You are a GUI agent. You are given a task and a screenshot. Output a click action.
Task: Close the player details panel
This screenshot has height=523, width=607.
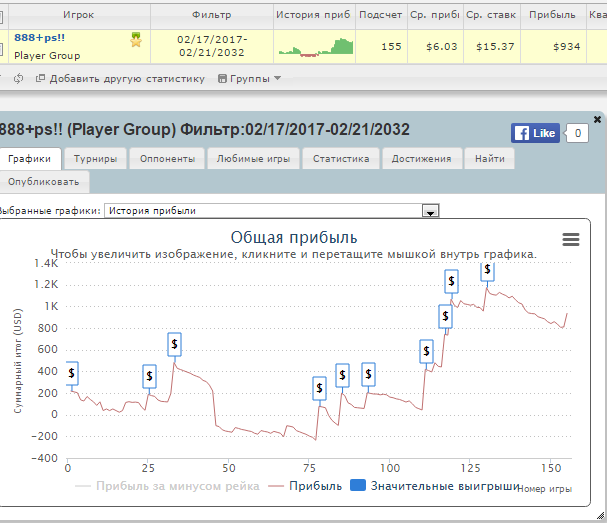point(597,119)
